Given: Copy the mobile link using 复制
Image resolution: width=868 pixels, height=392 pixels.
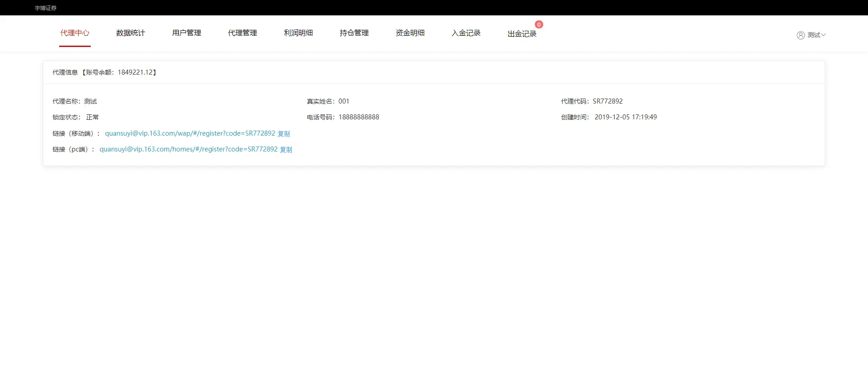Looking at the screenshot, I should pyautogui.click(x=284, y=134).
